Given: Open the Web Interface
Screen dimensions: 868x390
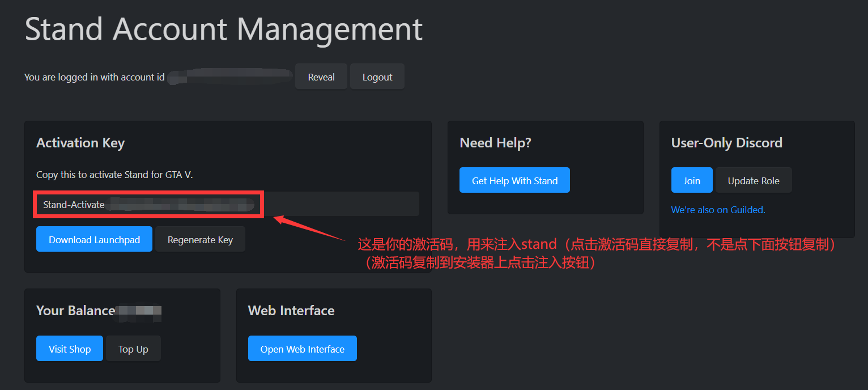Looking at the screenshot, I should click(302, 349).
